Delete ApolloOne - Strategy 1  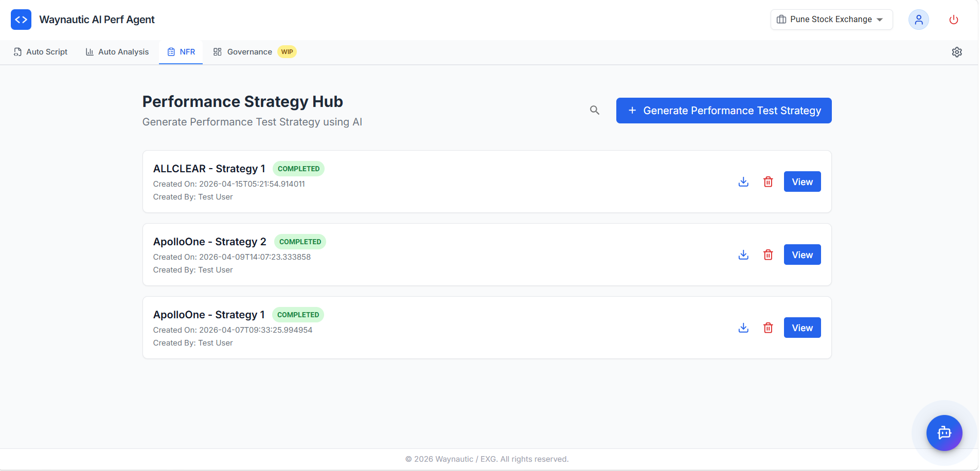tap(768, 328)
